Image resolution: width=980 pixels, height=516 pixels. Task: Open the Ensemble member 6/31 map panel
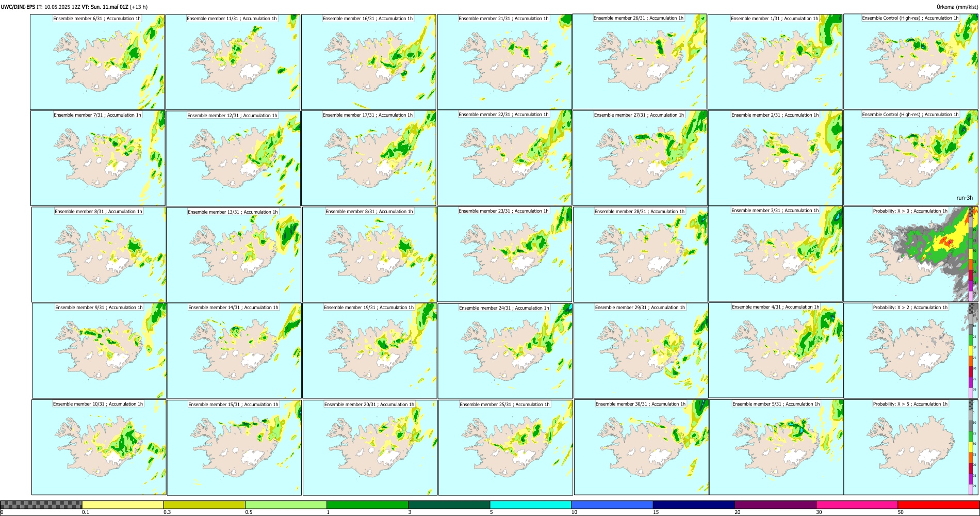[x=97, y=62]
